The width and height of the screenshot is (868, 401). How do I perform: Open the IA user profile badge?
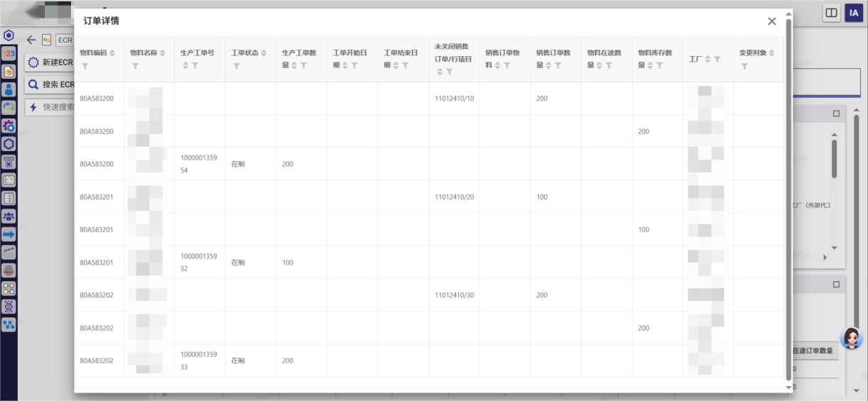[x=853, y=13]
